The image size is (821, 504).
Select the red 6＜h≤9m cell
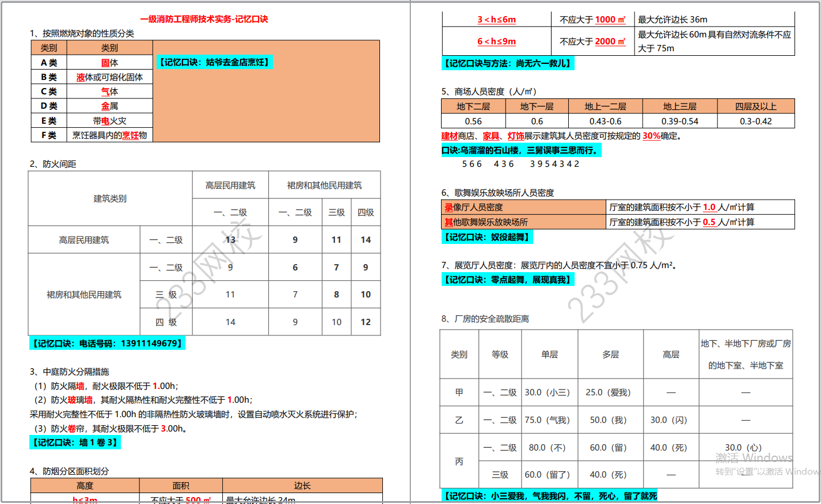[496, 41]
